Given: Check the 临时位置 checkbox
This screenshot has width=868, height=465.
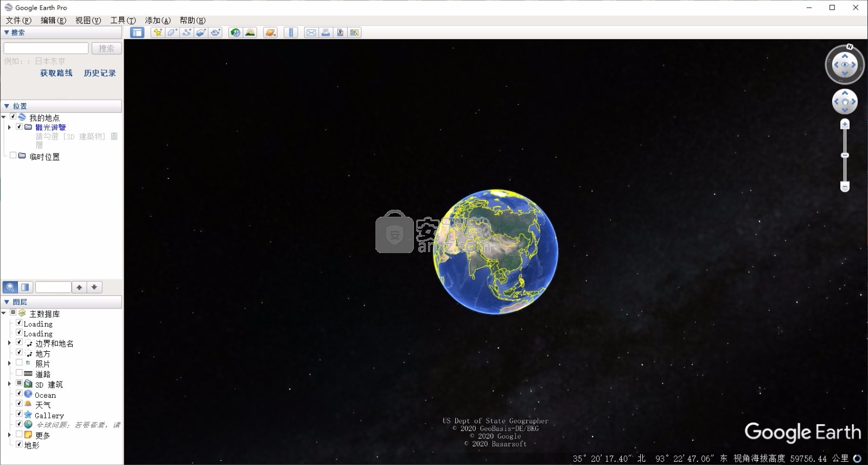Looking at the screenshot, I should (13, 155).
